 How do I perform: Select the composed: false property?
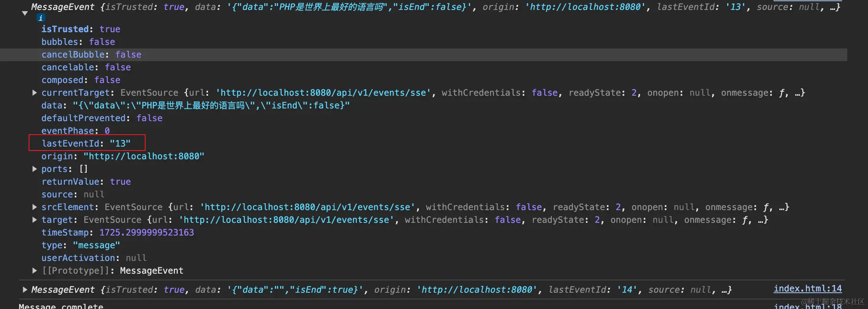81,80
